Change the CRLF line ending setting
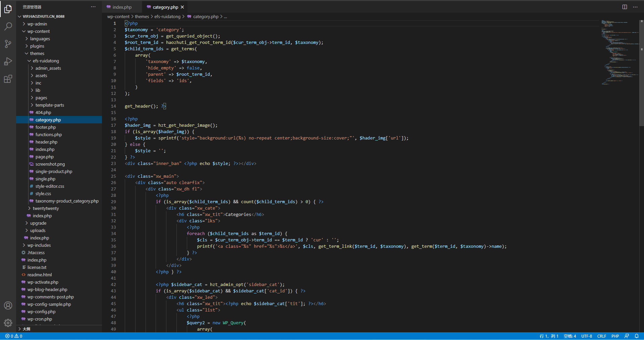Screen dimensions: 644x340 tap(601, 336)
